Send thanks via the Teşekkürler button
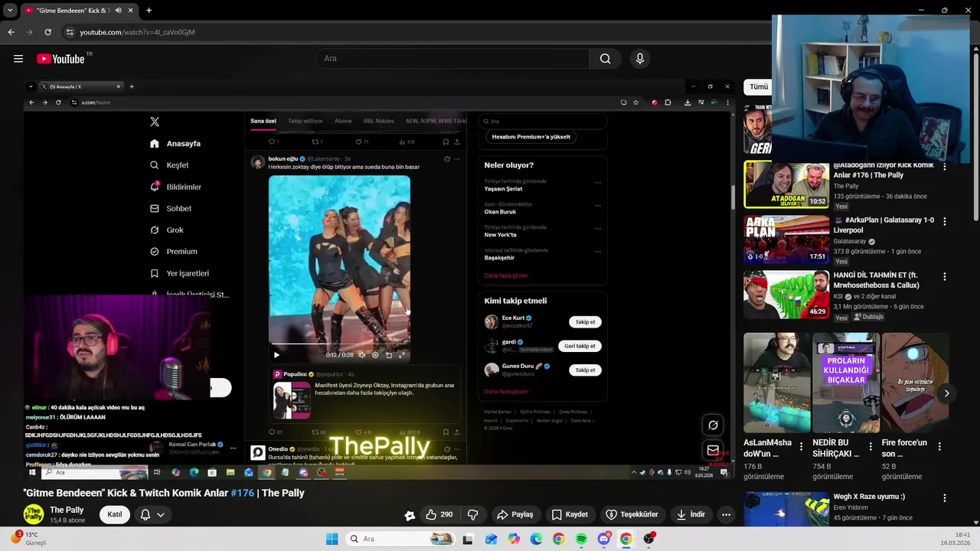The height and width of the screenshot is (551, 980). click(x=632, y=514)
